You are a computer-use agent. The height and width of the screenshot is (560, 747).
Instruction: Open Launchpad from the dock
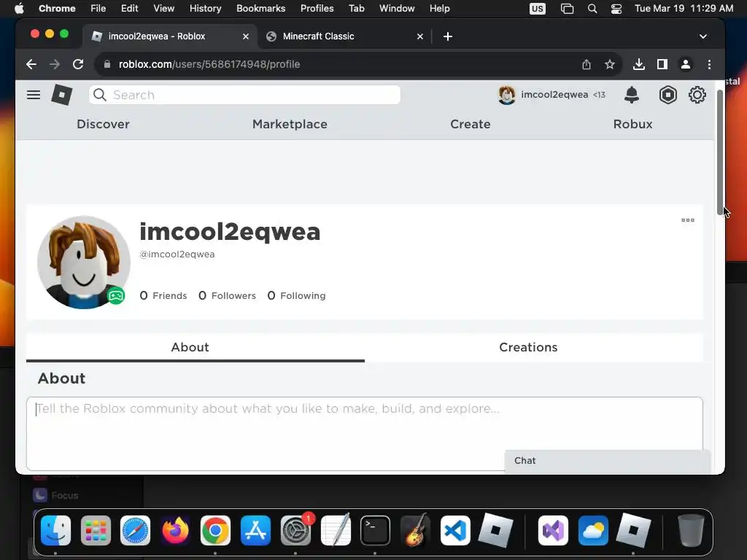(96, 530)
